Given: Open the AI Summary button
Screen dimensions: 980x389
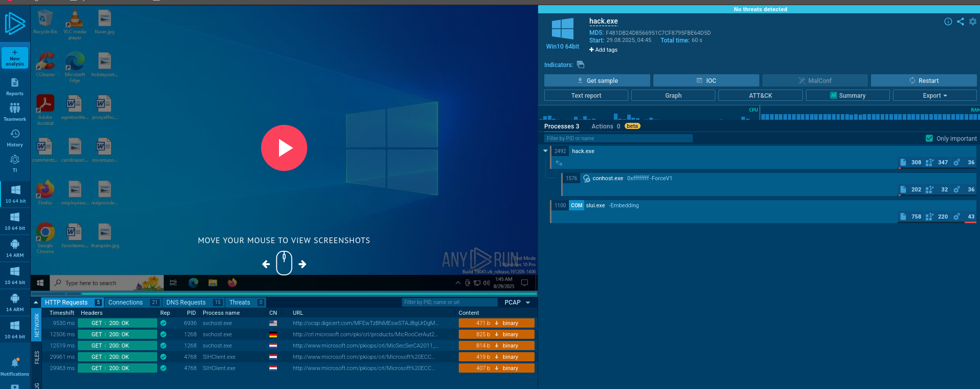Looking at the screenshot, I should [x=848, y=95].
